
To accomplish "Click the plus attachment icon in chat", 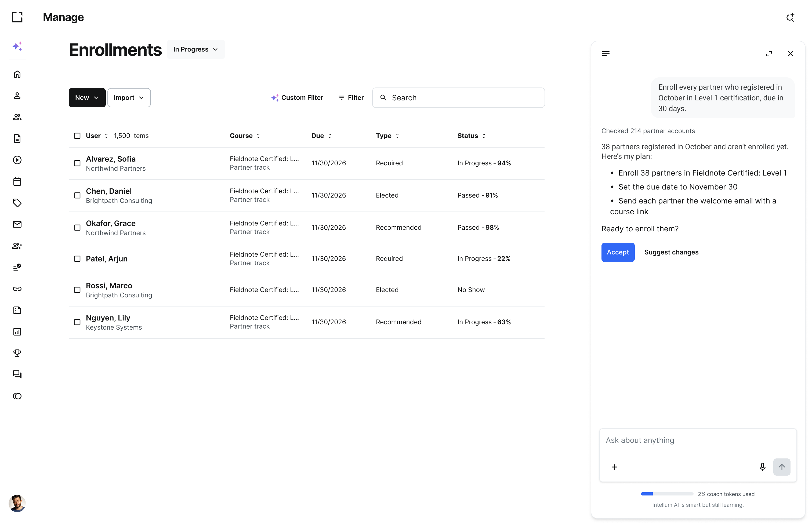I will pos(614,467).
